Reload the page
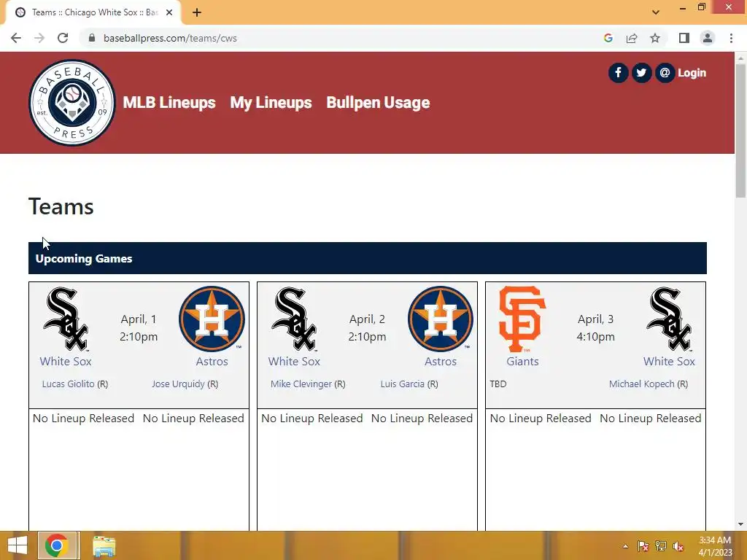This screenshot has width=747, height=560. pyautogui.click(x=63, y=38)
